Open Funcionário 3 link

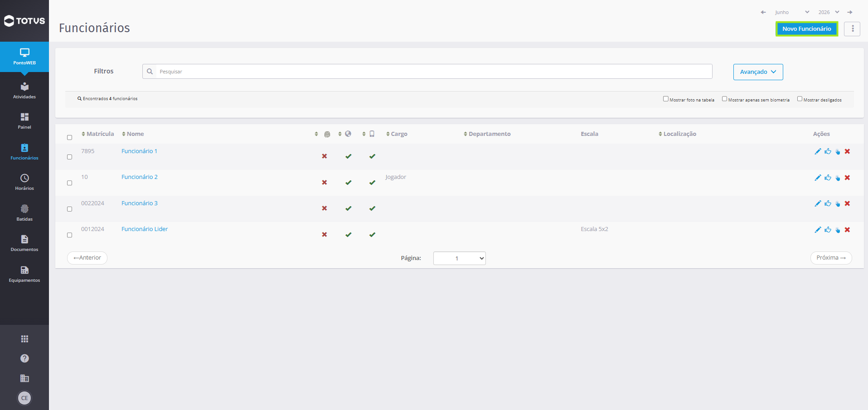pos(140,203)
